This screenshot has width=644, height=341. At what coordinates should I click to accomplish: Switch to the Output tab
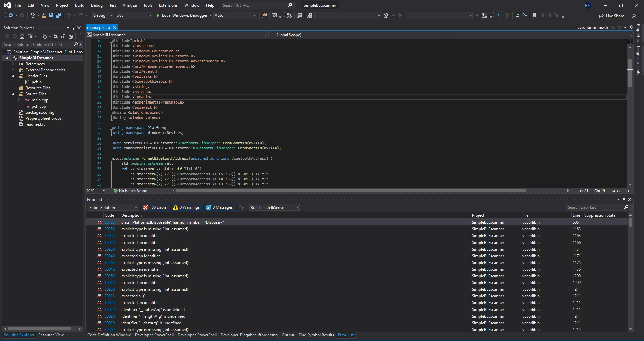coord(288,335)
